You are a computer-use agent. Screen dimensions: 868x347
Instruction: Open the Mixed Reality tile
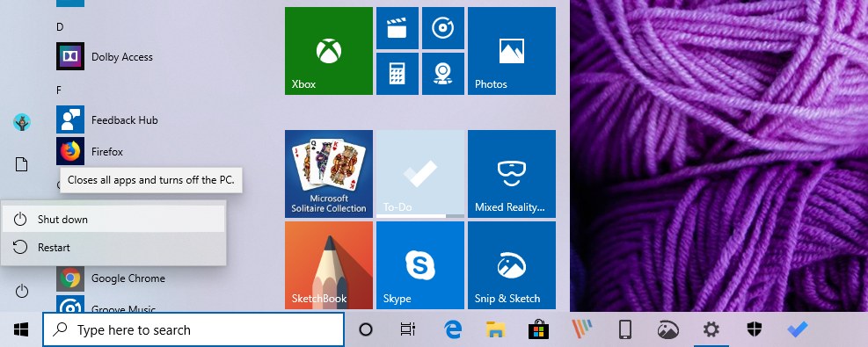tap(512, 174)
